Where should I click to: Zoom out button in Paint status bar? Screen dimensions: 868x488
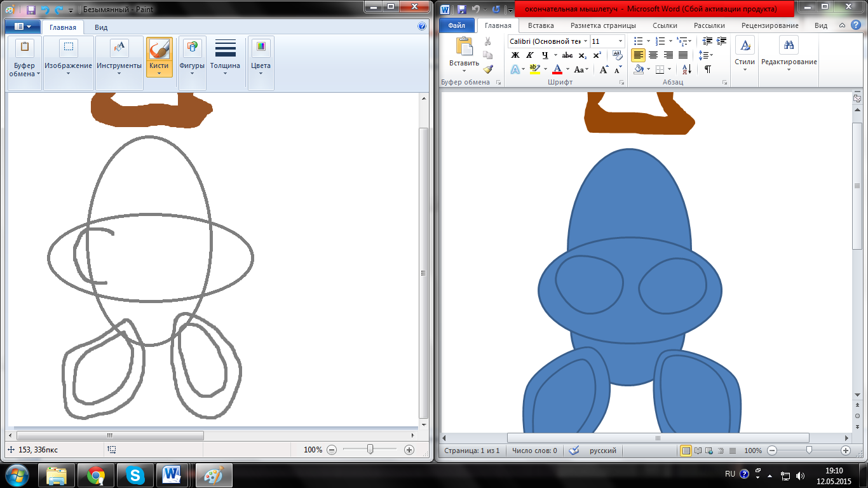331,449
